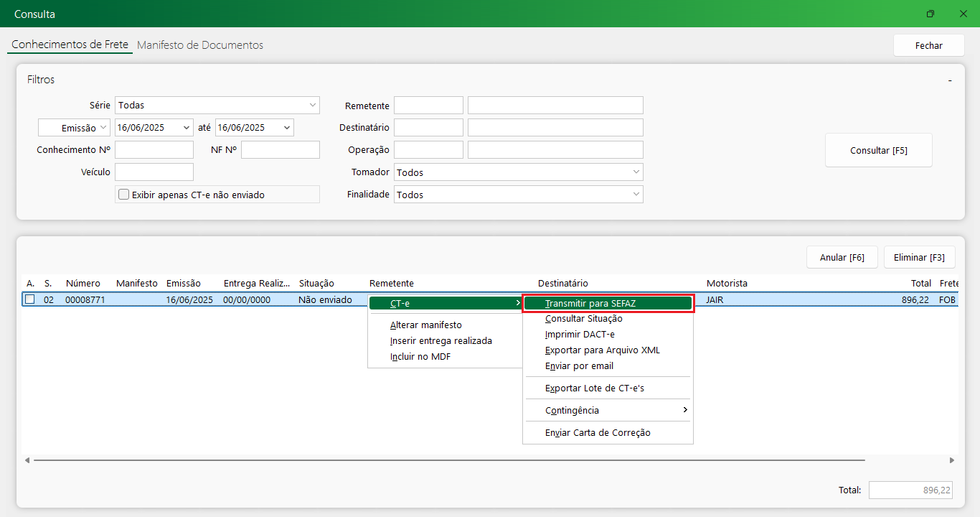980x517 pixels.
Task: Open the Finalidade dropdown
Action: coord(636,195)
